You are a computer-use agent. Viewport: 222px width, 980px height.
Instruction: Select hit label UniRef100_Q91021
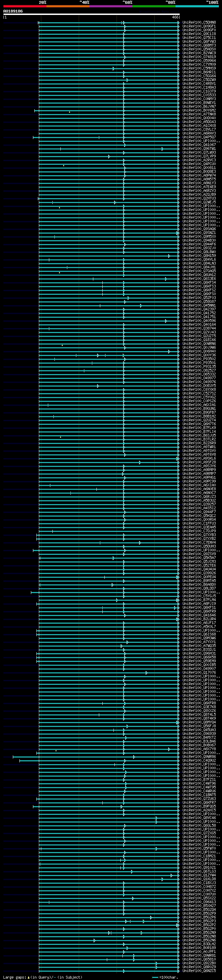pos(199,868)
